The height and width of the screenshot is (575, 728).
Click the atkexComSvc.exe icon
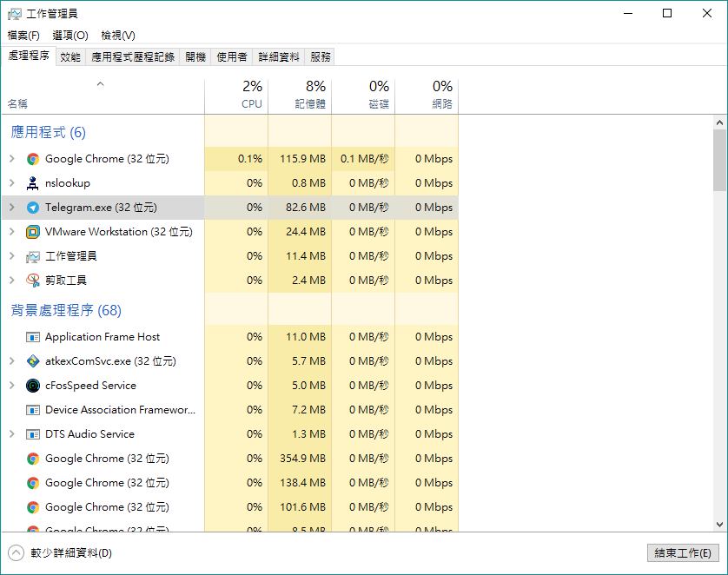[x=33, y=361]
